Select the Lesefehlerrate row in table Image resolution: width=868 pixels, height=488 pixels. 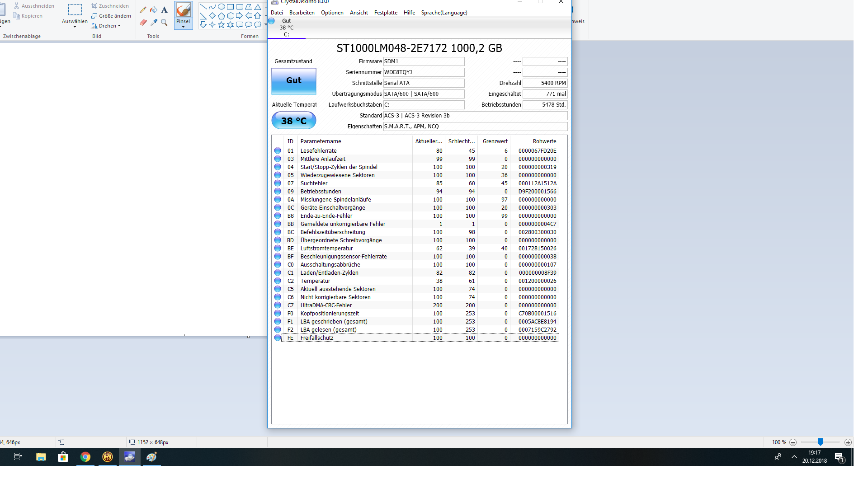[x=318, y=151]
